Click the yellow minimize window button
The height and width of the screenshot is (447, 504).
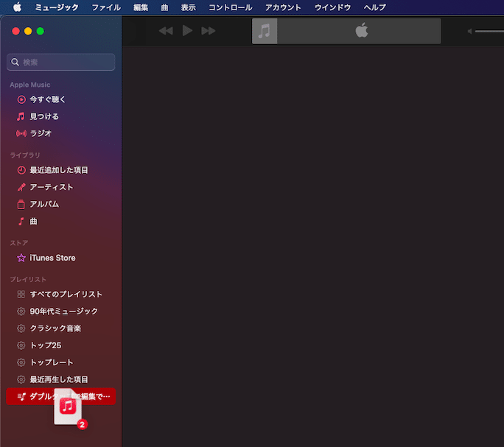click(28, 31)
